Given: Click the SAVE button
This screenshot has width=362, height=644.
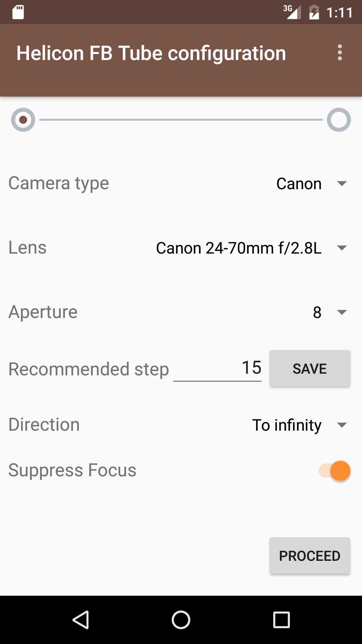Looking at the screenshot, I should click(x=310, y=369).
